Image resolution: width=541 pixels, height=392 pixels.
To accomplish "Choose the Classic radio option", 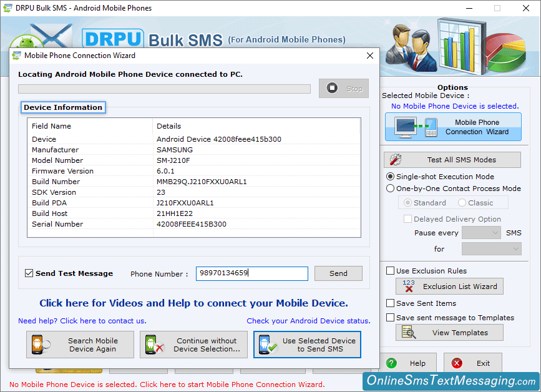I will (x=462, y=203).
